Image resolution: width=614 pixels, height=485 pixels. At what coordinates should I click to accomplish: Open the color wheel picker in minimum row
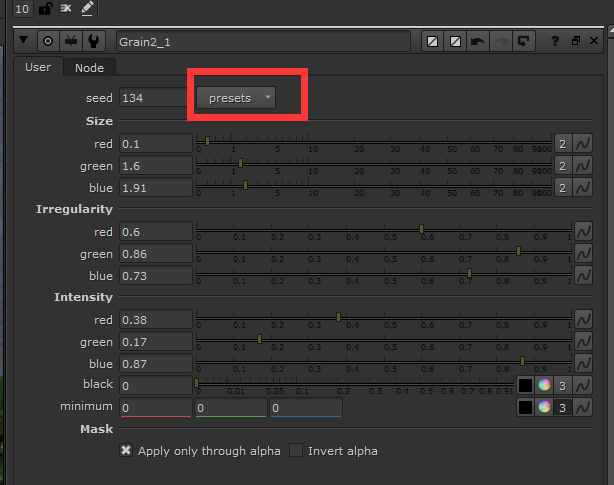(x=544, y=407)
